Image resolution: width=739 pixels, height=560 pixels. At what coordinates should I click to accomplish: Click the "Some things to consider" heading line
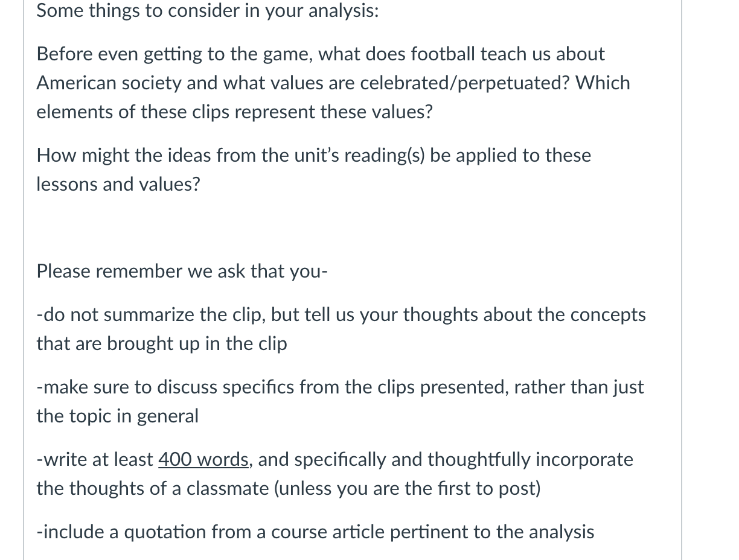[x=208, y=10]
